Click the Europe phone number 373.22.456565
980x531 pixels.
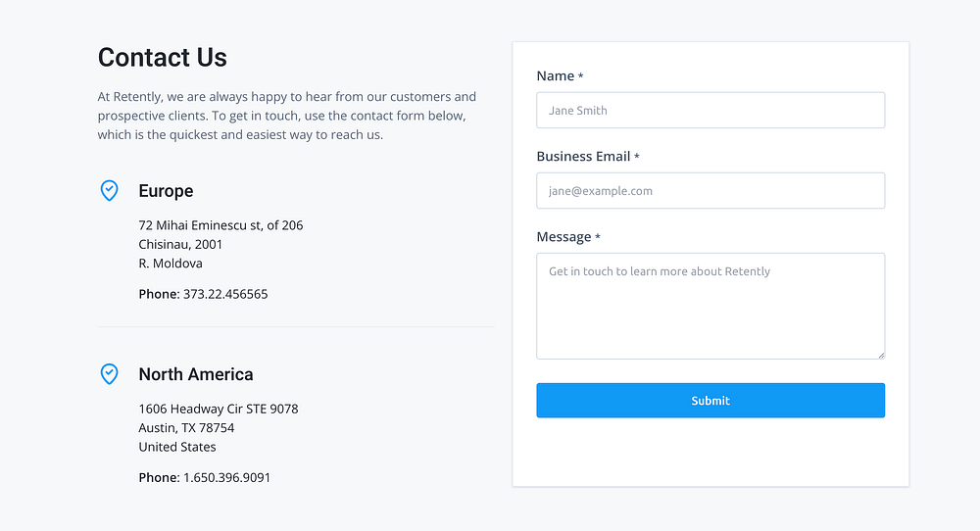(x=225, y=294)
